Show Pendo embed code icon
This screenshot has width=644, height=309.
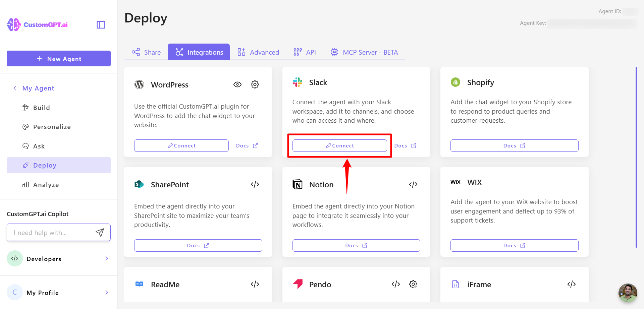pos(396,284)
